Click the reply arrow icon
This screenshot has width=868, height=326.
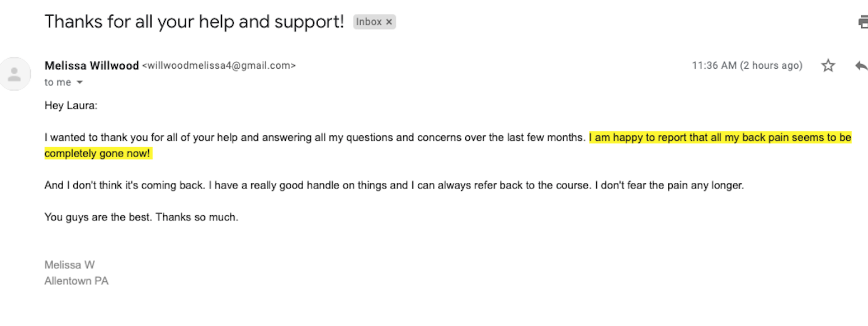(861, 65)
